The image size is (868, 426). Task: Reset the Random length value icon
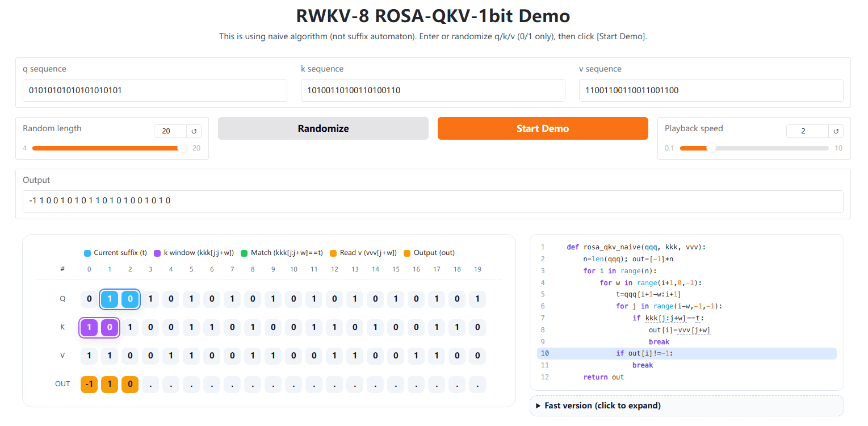click(x=194, y=131)
